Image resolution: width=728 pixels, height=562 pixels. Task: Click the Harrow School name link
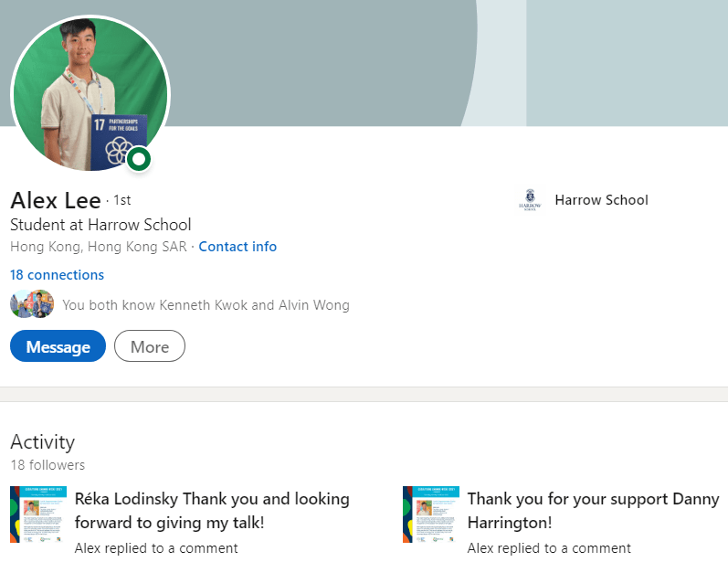(601, 200)
